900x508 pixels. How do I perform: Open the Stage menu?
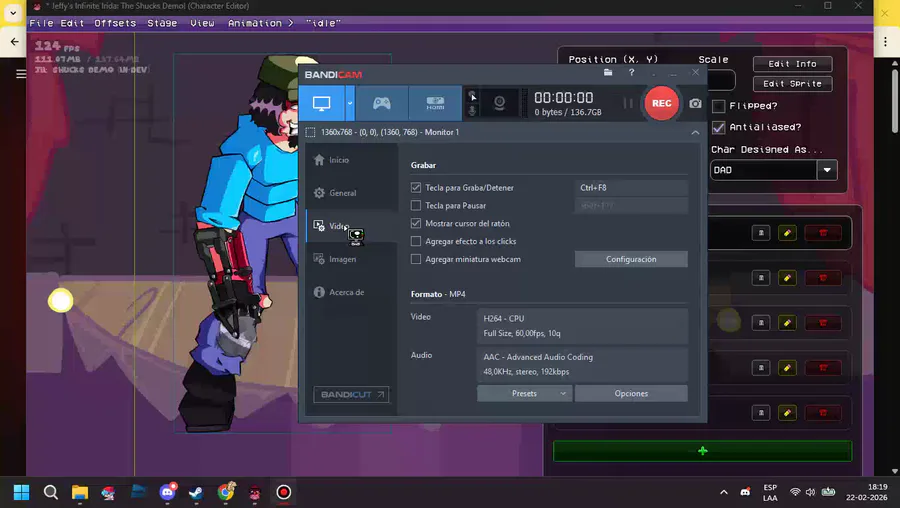coord(162,24)
